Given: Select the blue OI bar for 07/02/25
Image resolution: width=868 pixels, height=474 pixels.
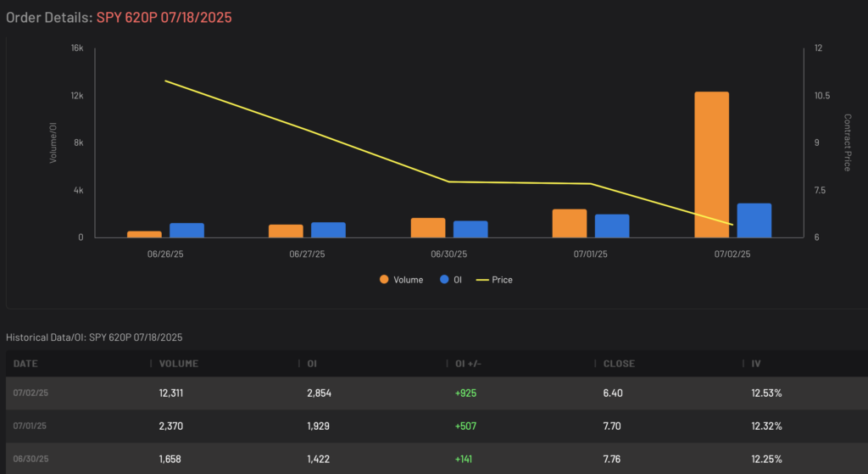Looking at the screenshot, I should click(754, 220).
